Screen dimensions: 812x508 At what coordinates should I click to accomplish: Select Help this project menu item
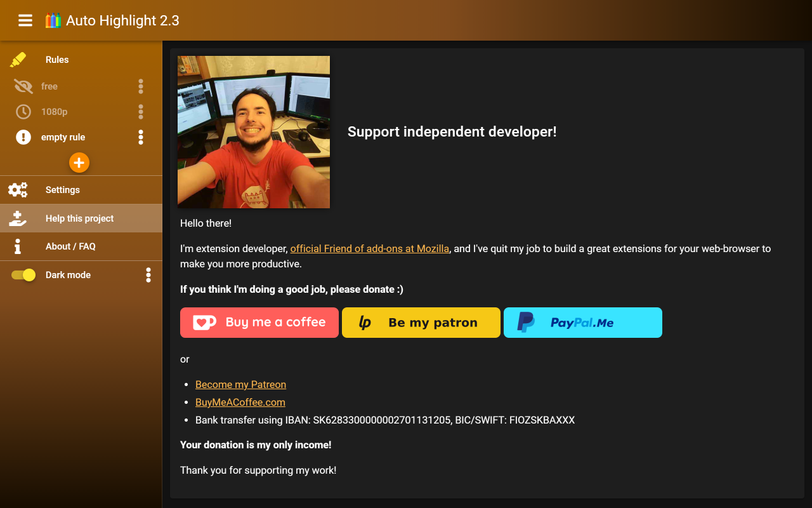[x=79, y=218]
